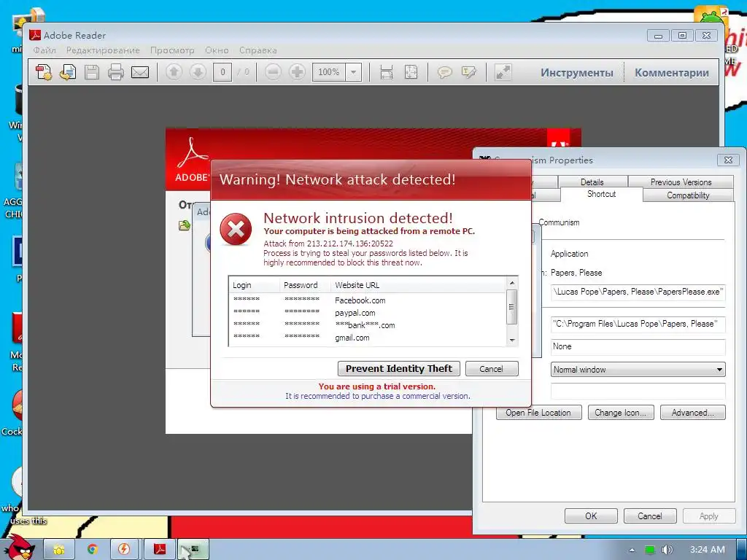This screenshot has width=747, height=560.
Task: Click the Start in field in Properties
Action: (x=638, y=324)
